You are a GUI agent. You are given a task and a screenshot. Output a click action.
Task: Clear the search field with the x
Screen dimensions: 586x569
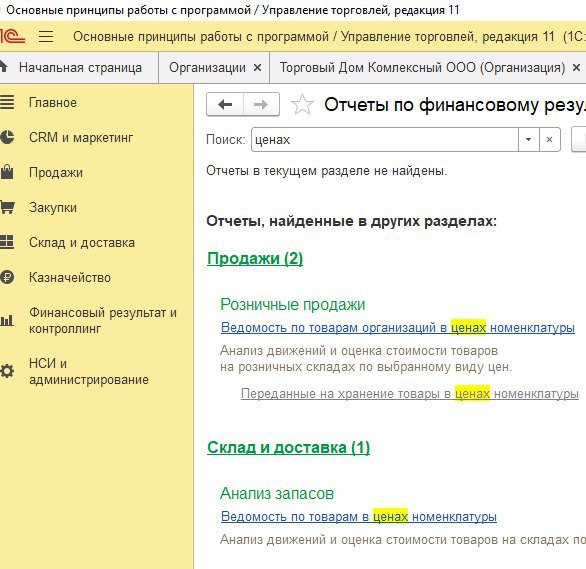pos(549,139)
